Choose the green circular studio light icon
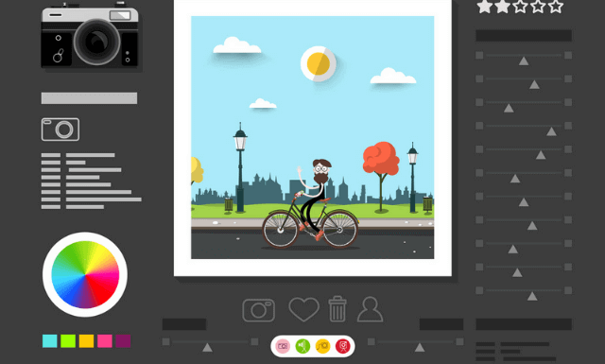The width and height of the screenshot is (605, 364). 302,346
